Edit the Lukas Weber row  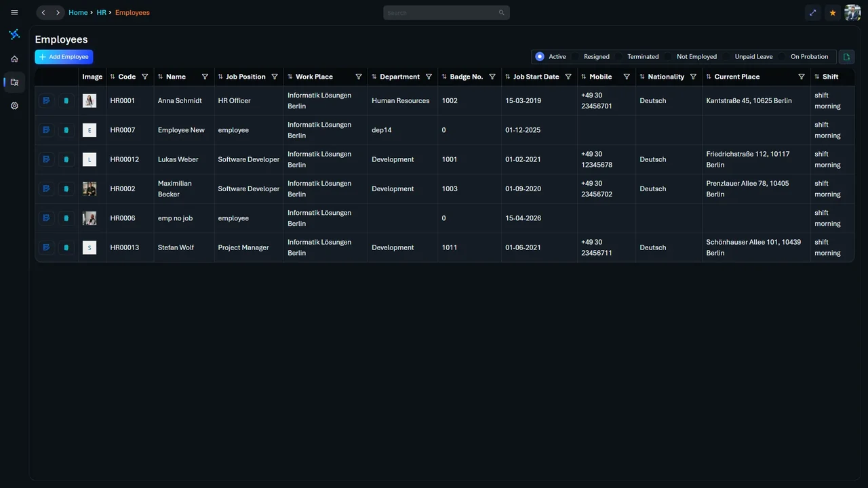(46, 159)
